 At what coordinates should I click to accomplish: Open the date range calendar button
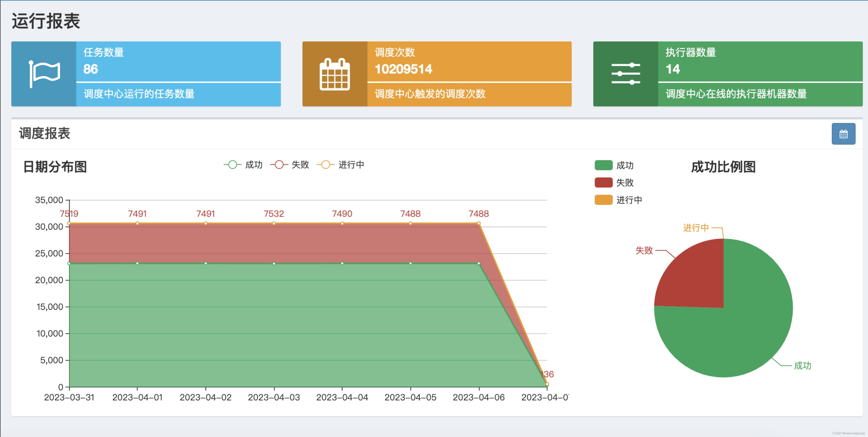tap(843, 134)
